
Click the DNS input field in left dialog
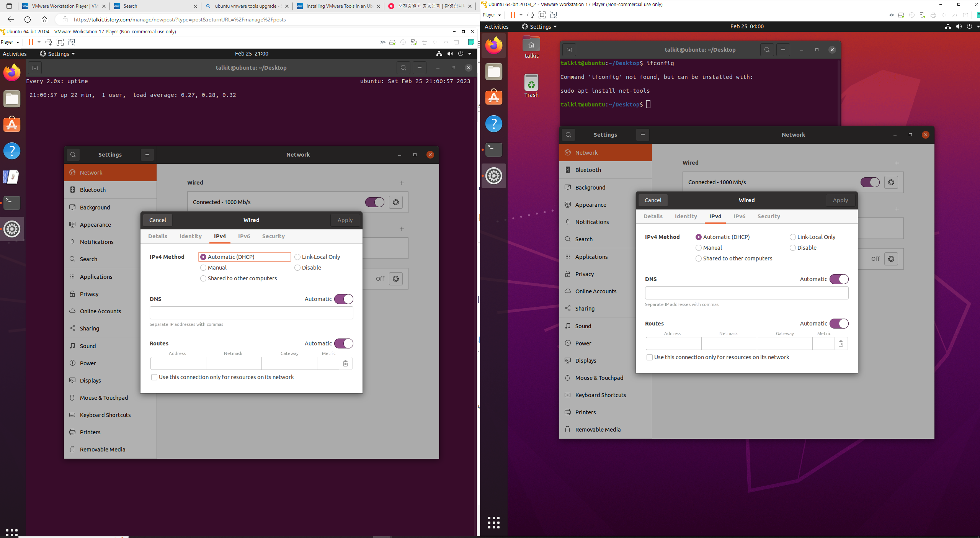pos(251,313)
